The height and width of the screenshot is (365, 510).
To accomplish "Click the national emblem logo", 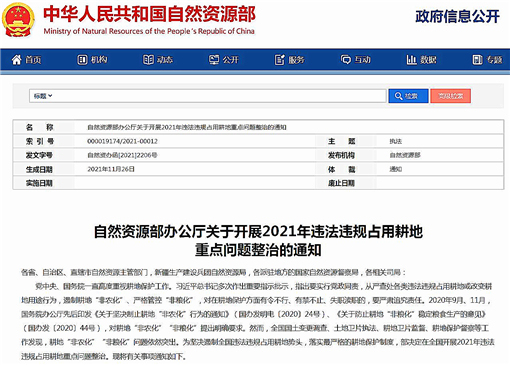I will pyautogui.click(x=18, y=19).
